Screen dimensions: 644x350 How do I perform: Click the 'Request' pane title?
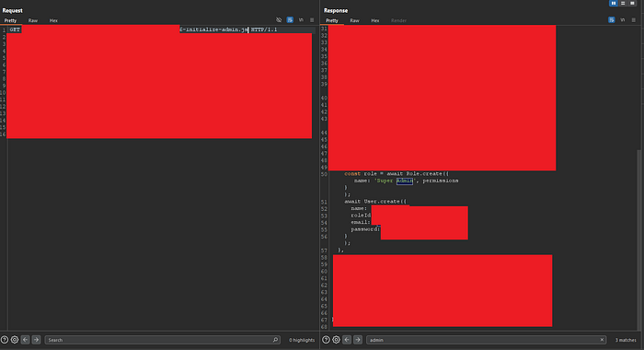pyautogui.click(x=12, y=11)
